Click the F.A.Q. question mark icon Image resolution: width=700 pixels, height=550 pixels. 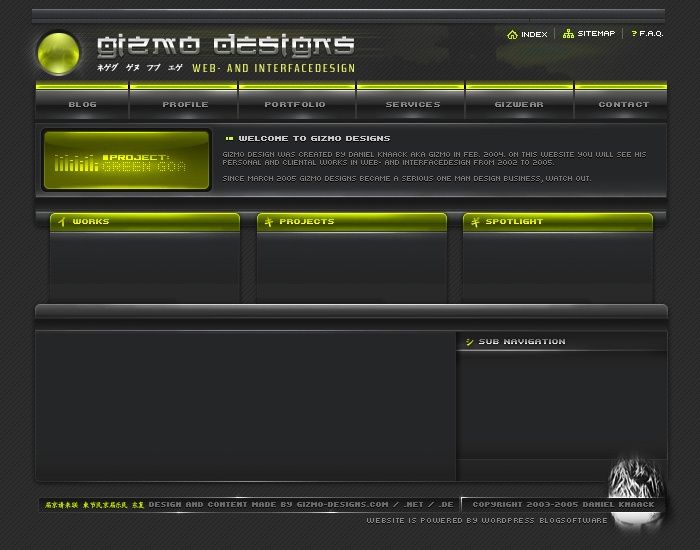coord(633,34)
